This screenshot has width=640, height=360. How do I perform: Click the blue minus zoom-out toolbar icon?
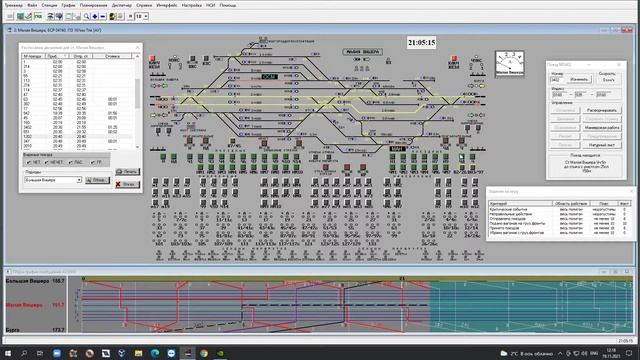pyautogui.click(x=103, y=16)
